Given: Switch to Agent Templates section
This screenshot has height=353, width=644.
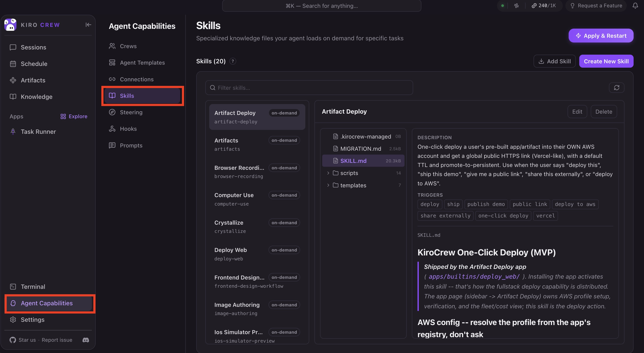Looking at the screenshot, I should (x=142, y=63).
